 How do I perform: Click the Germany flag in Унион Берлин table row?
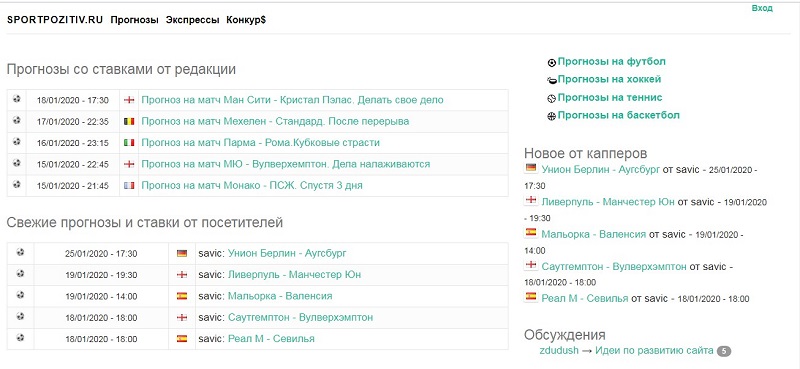(182, 253)
